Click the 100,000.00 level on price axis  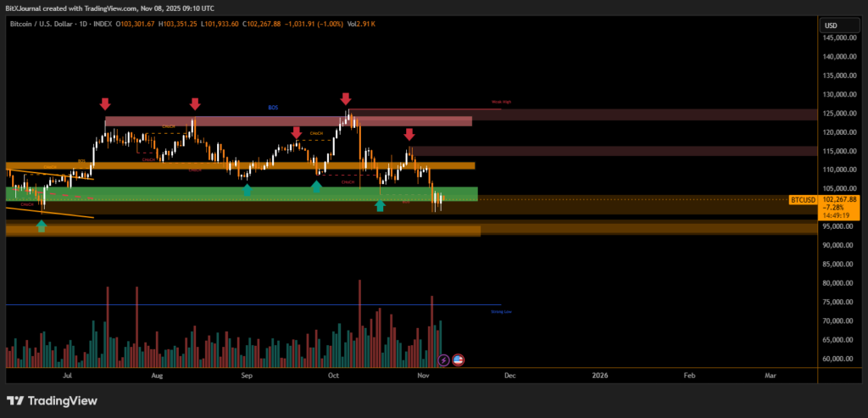click(x=838, y=208)
